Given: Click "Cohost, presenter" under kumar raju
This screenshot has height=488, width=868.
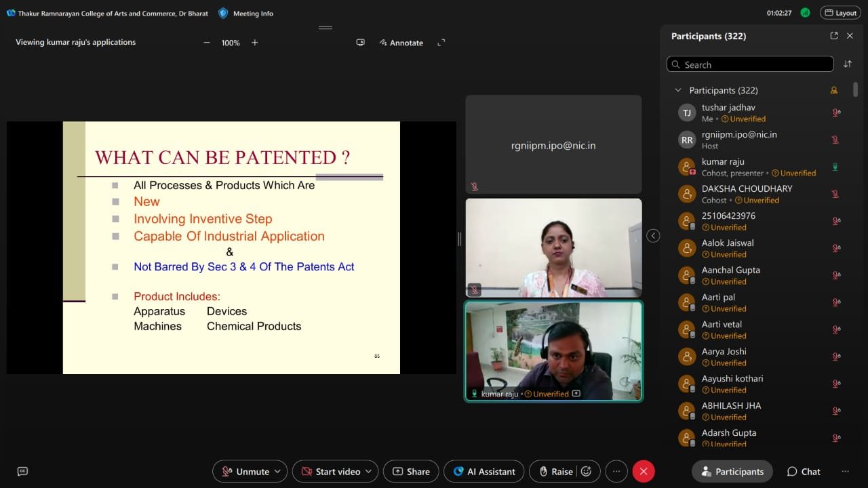Looking at the screenshot, I should point(732,174).
